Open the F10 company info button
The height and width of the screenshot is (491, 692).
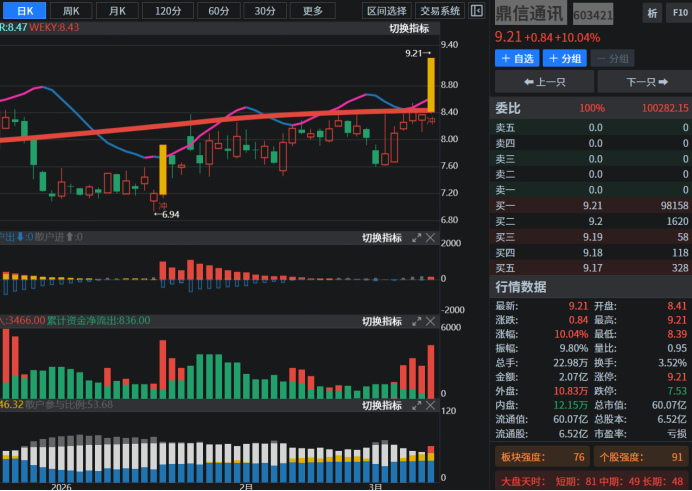[x=679, y=13]
